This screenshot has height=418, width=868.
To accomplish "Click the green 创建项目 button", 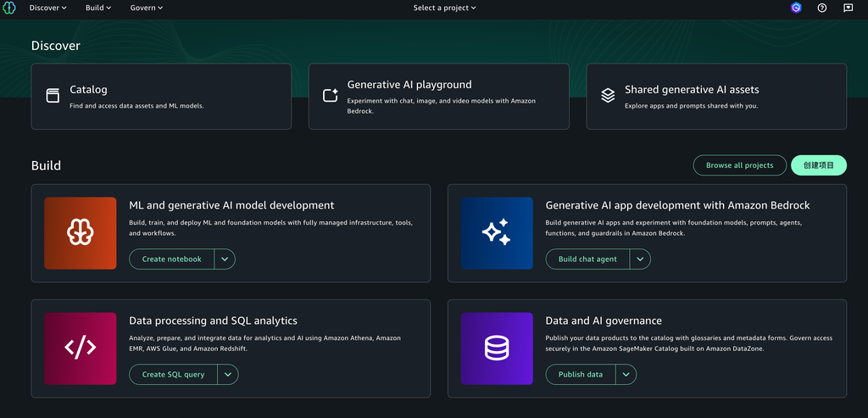I will click(x=819, y=165).
